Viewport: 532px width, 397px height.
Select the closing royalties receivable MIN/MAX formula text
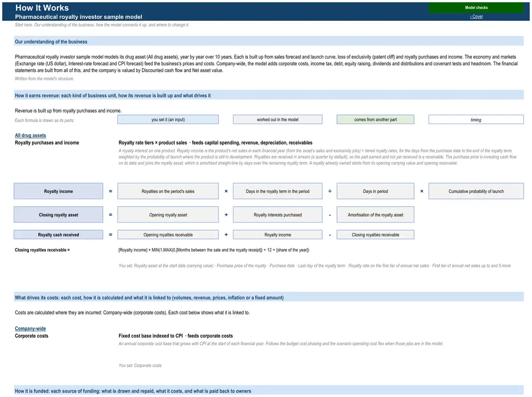click(214, 250)
